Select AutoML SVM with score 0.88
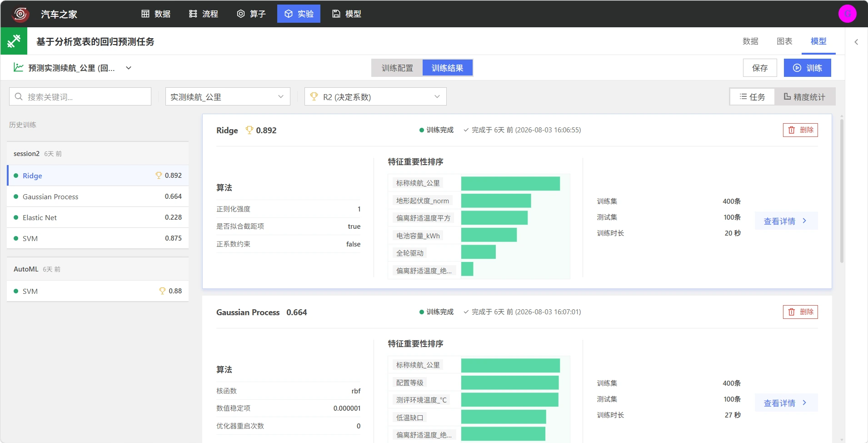 (98, 291)
